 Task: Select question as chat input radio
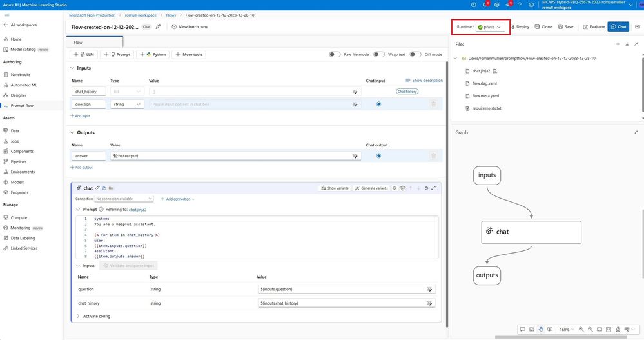[378, 104]
